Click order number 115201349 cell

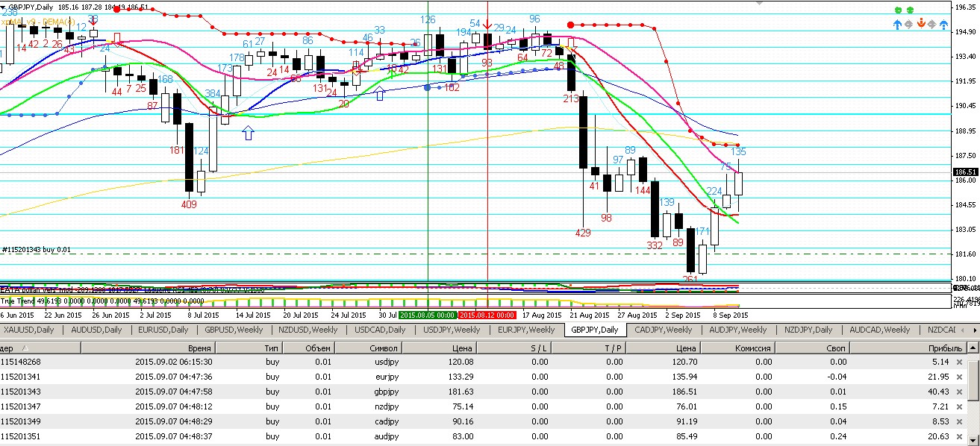(20, 421)
